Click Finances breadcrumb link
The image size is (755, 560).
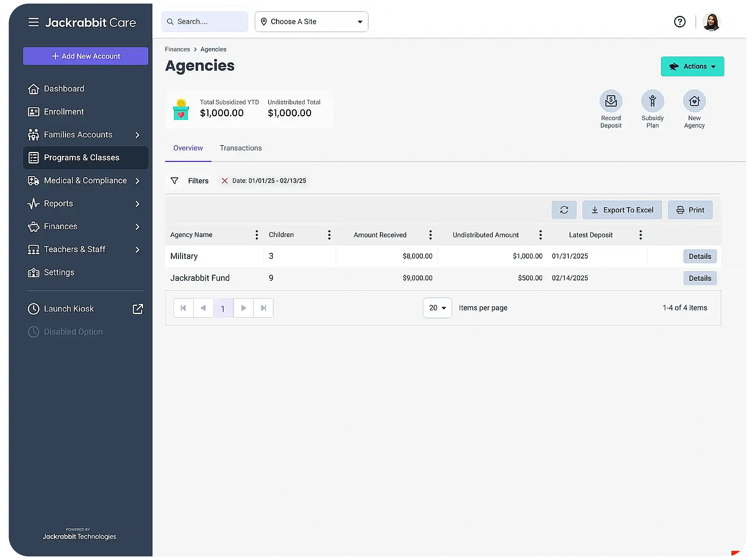pyautogui.click(x=177, y=49)
